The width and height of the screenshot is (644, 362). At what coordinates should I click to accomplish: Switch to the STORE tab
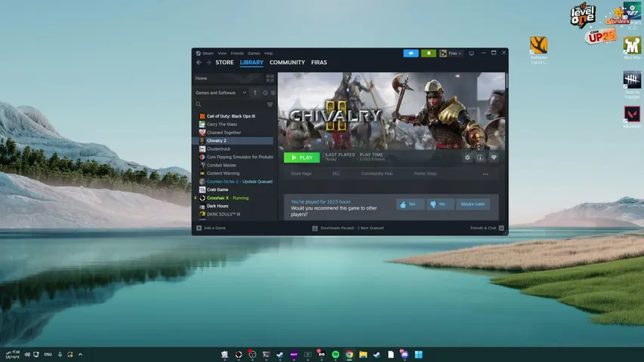point(225,63)
